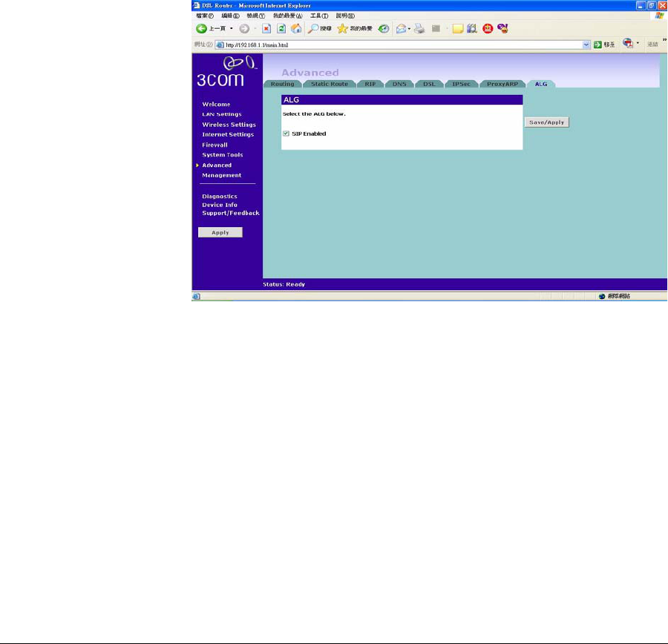Switch to the ProxyARP tab
Image resolution: width=668 pixels, height=644 pixels.
[x=502, y=84]
